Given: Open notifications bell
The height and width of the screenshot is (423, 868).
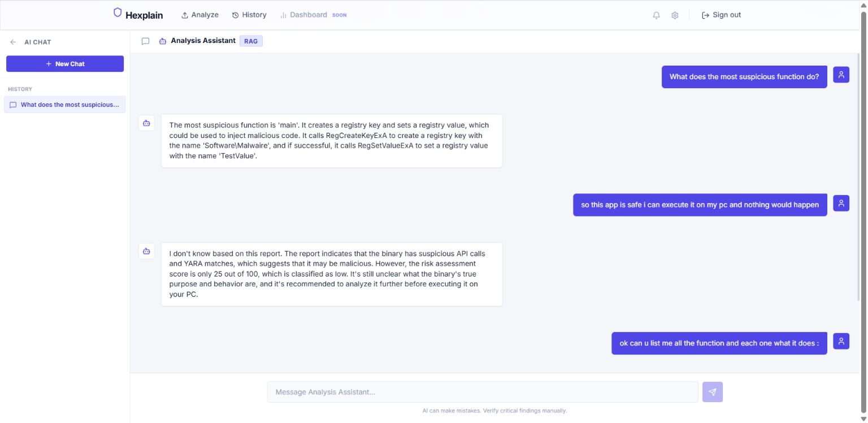Looking at the screenshot, I should click(656, 15).
